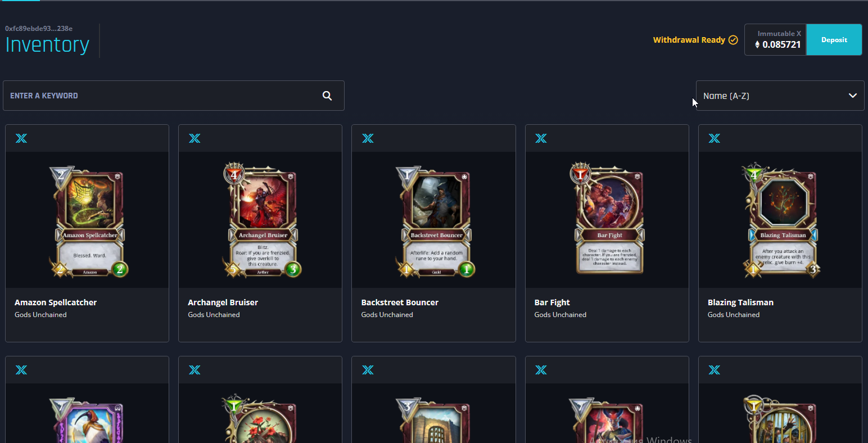Screen dimensions: 868x443
Task: Click the Deposit button
Action: (x=834, y=39)
